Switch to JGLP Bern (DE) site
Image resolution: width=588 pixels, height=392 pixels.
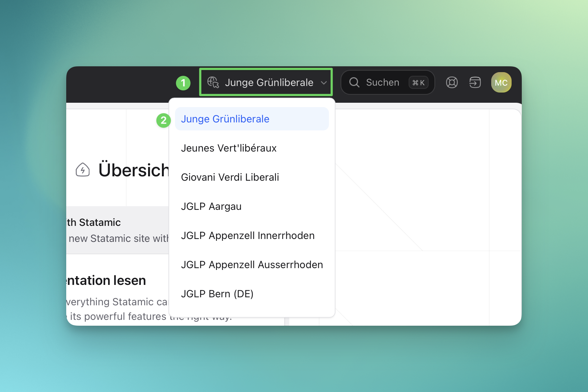(x=252, y=294)
